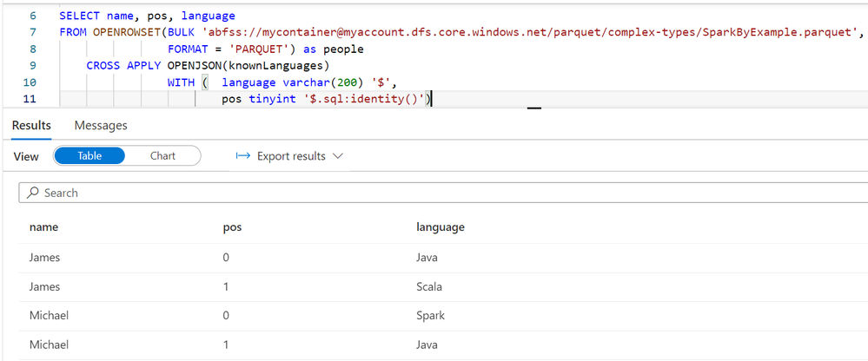Click line number 11 in editor gutter

click(30, 99)
